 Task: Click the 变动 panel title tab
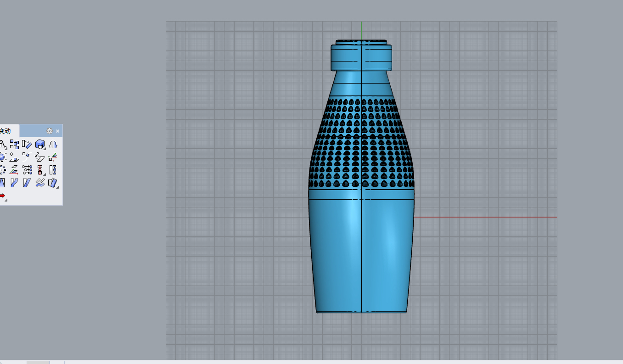(6, 130)
